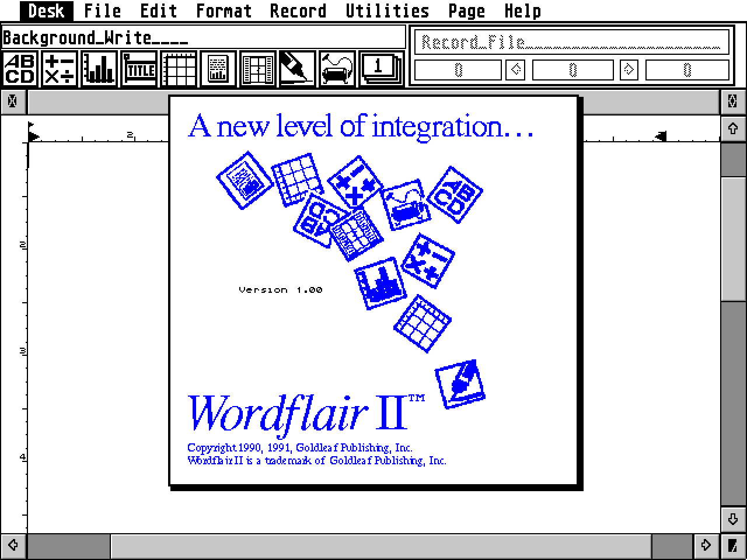This screenshot has width=747, height=560.
Task: Click the window full-size box at right
Action: [x=733, y=103]
